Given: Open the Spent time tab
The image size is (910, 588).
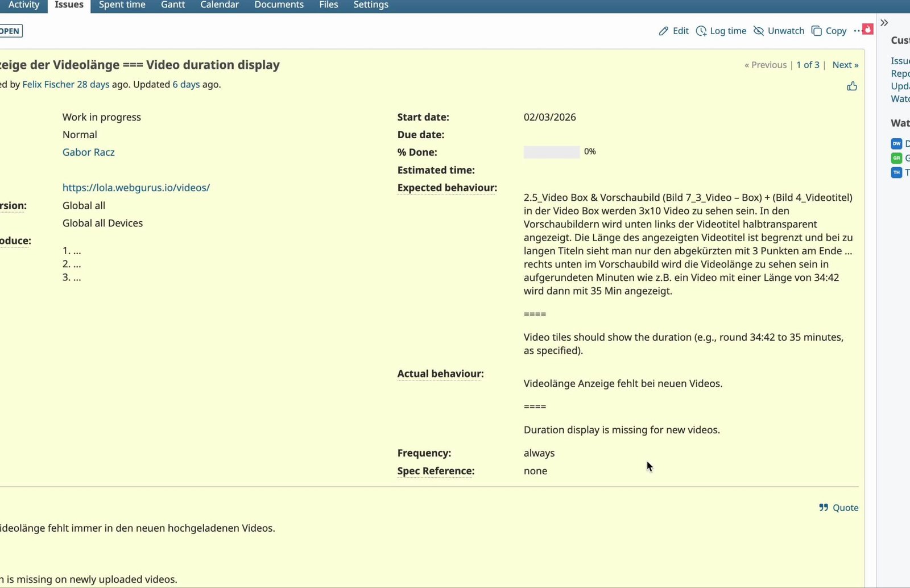Looking at the screenshot, I should pyautogui.click(x=122, y=5).
